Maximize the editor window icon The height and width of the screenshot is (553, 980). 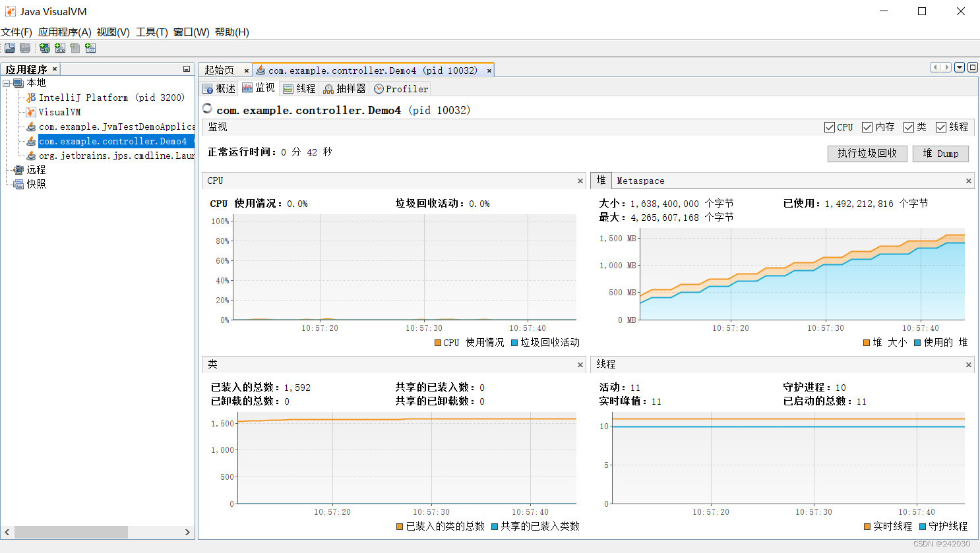(x=972, y=67)
